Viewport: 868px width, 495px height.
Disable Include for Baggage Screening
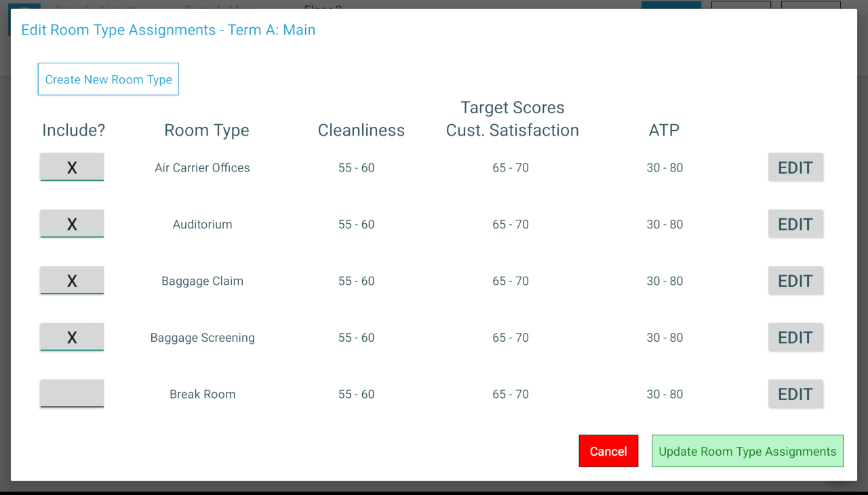point(72,337)
